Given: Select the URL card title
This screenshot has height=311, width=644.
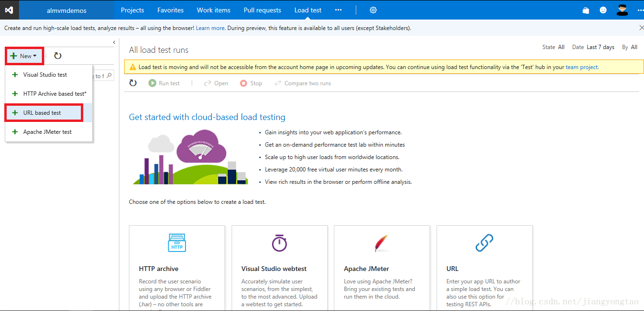Looking at the screenshot, I should 452,269.
